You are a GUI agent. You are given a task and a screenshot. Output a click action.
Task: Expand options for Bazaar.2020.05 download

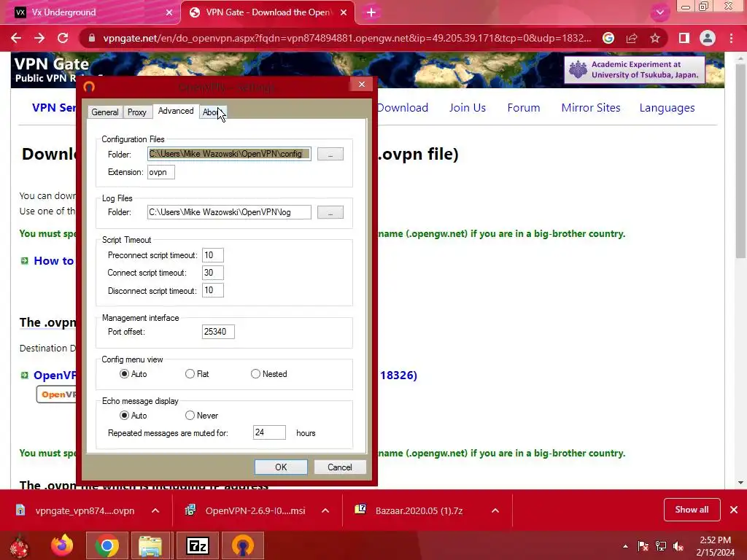coord(495,510)
